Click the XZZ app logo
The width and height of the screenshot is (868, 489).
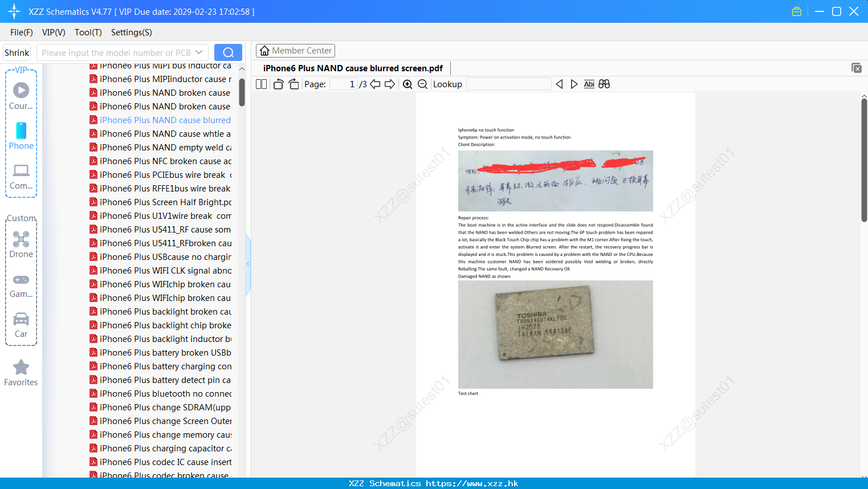pyautogui.click(x=14, y=11)
